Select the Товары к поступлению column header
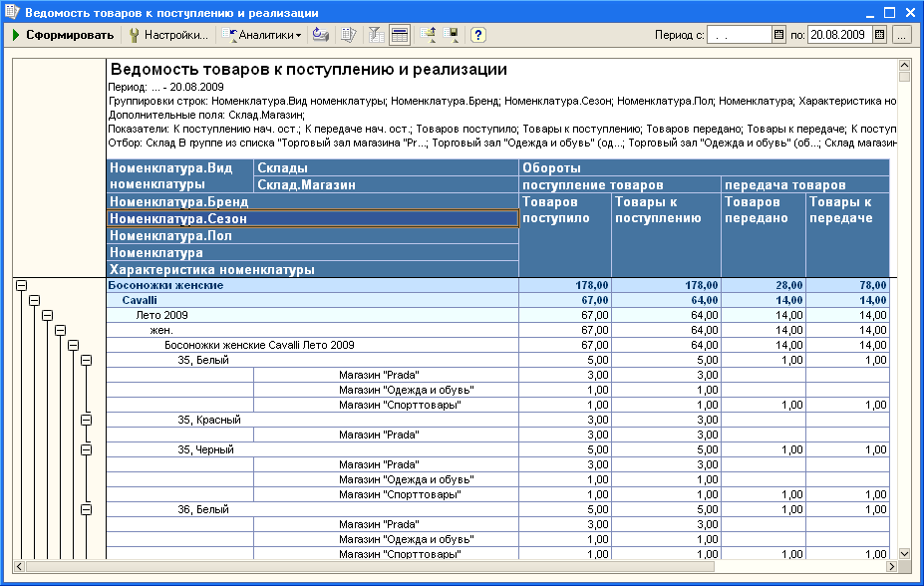Viewport: 924px width, 586px height. coord(667,235)
